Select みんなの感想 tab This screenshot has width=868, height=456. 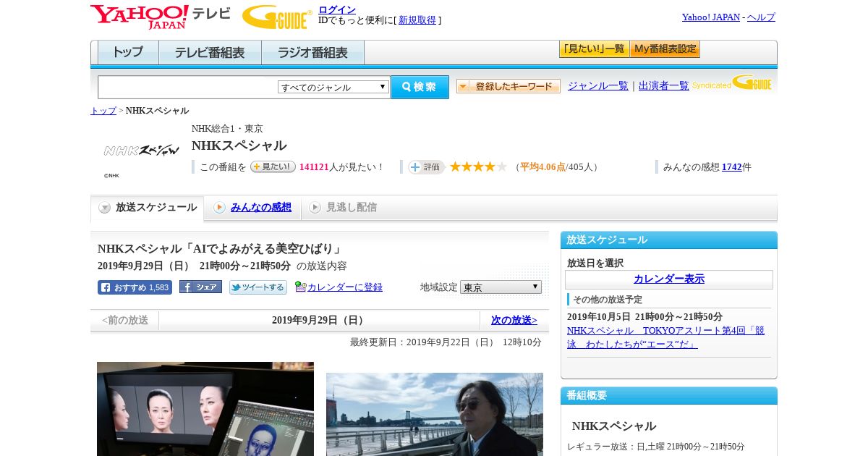[252, 208]
